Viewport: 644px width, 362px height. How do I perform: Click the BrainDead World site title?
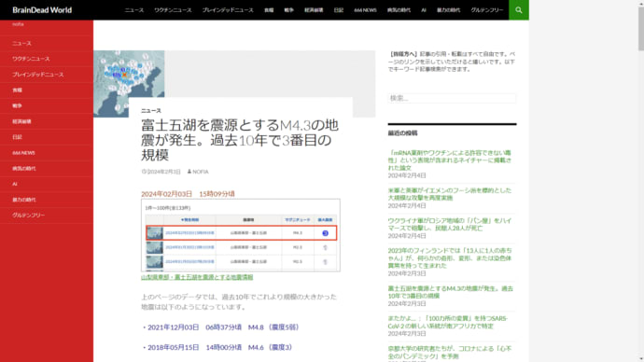(x=42, y=10)
